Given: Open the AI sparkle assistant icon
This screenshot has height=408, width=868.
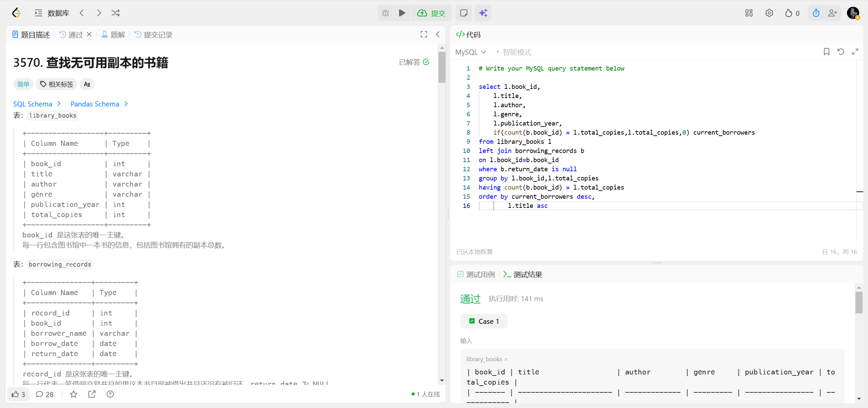Looking at the screenshot, I should click(x=483, y=13).
